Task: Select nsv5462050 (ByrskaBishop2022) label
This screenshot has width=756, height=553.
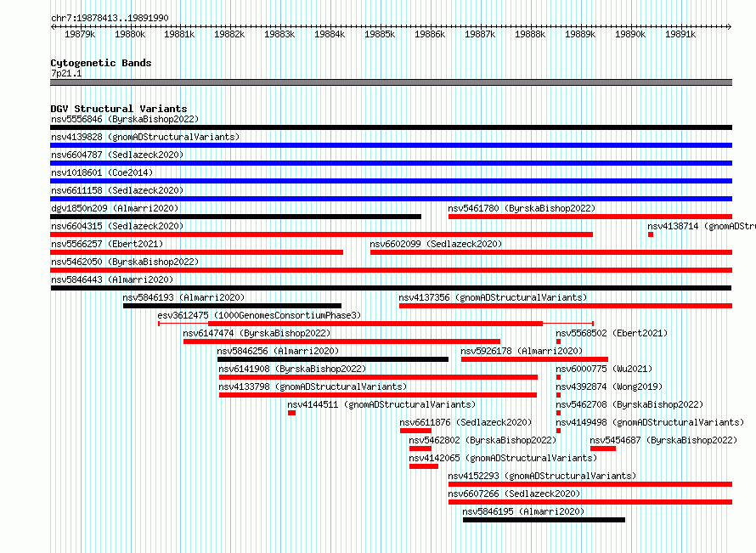Action: click(125, 262)
